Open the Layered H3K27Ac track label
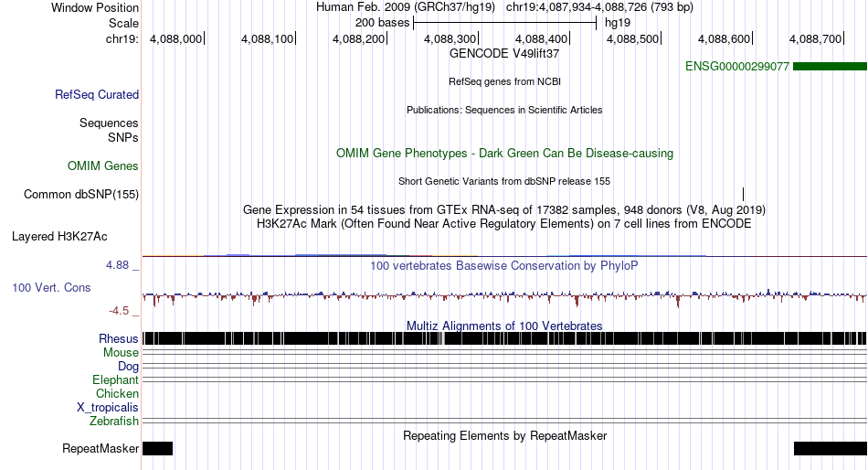Viewport: 868px width, 470px height. pyautogui.click(x=59, y=237)
